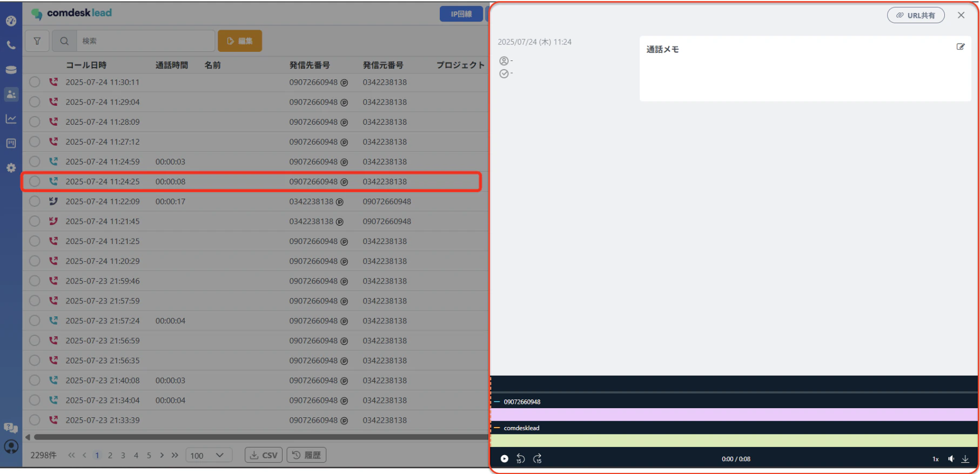Image resolution: width=980 pixels, height=474 pixels.
Task: Play the call recording
Action: point(504,459)
